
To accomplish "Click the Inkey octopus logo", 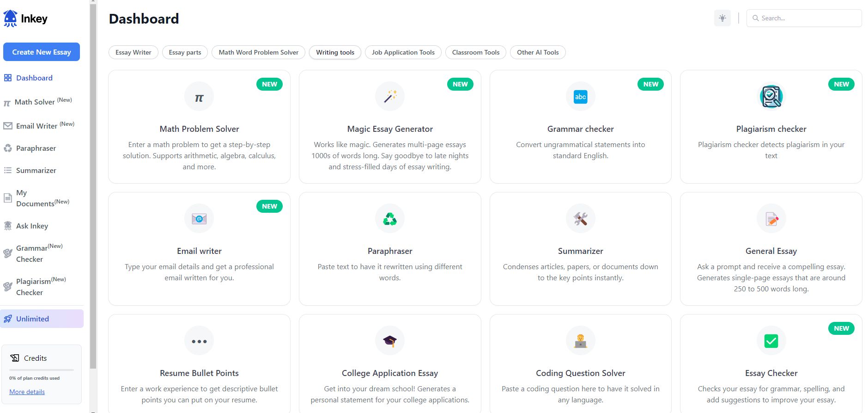I will click(11, 18).
